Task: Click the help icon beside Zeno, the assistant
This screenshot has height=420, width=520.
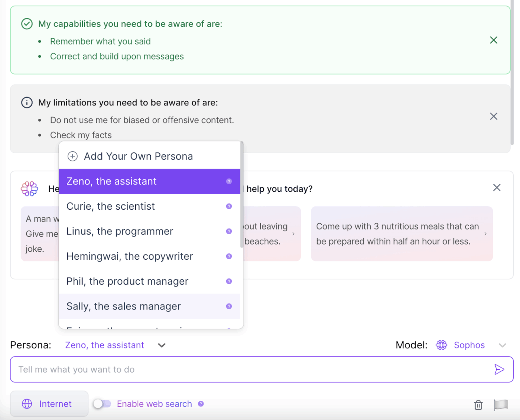Action: [x=229, y=181]
